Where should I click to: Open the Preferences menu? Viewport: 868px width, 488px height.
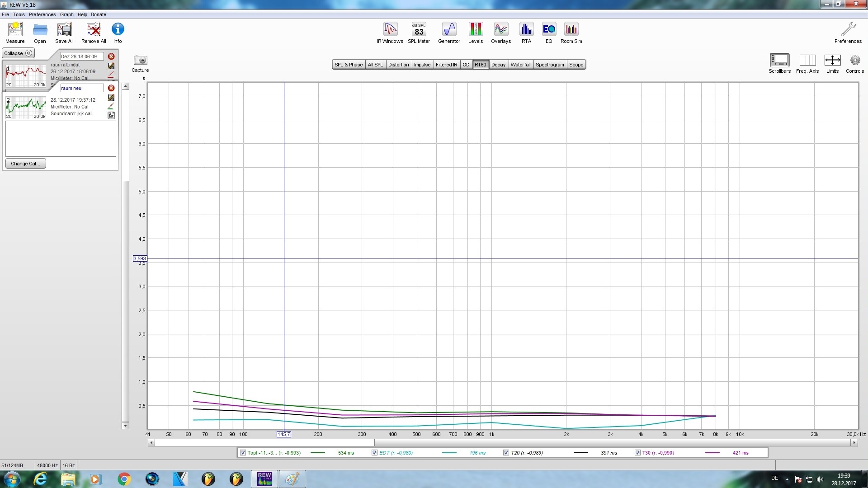pos(42,14)
